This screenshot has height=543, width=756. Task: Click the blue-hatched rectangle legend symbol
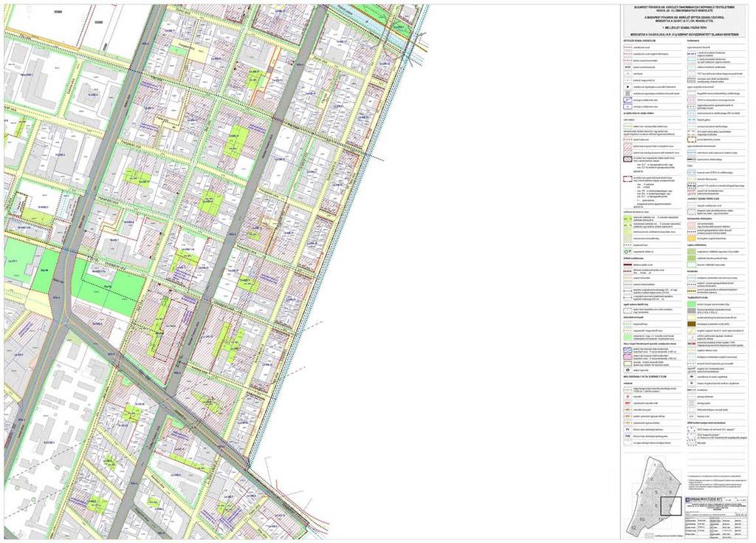tap(628, 349)
